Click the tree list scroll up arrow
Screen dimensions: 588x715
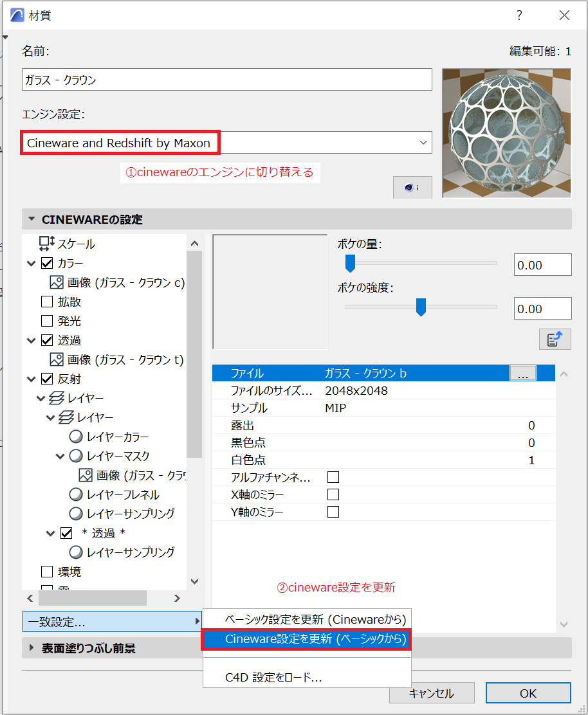tap(195, 244)
